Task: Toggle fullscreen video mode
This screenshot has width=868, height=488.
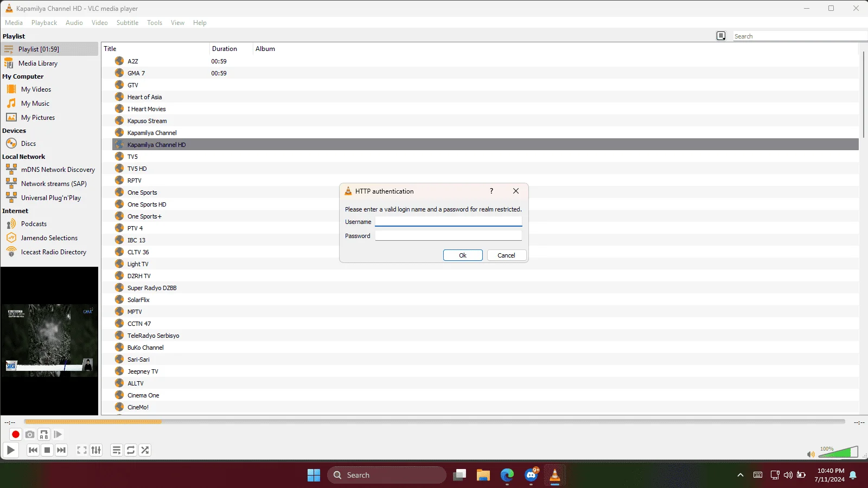Action: 82,450
